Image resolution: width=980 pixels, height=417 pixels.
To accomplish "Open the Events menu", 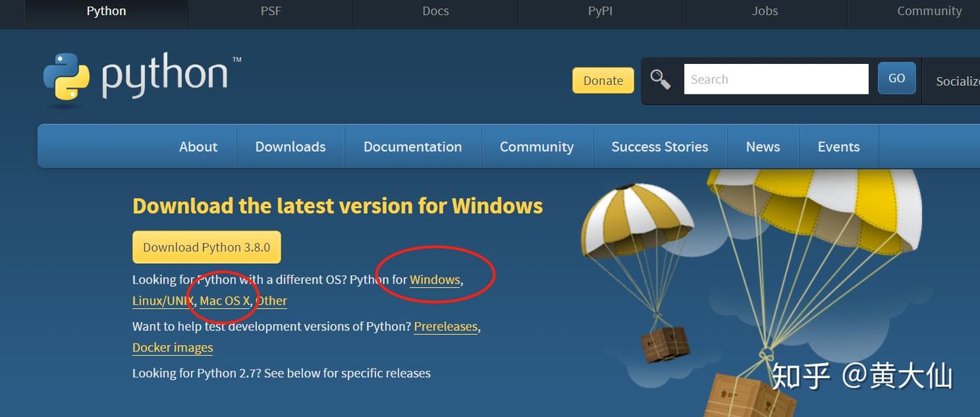I will point(838,146).
